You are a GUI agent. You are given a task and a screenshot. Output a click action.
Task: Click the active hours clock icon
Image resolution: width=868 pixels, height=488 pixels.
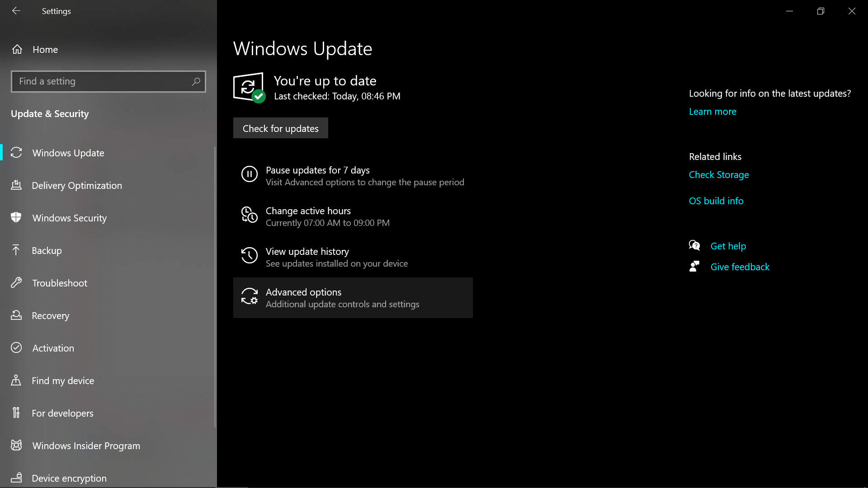[250, 215]
